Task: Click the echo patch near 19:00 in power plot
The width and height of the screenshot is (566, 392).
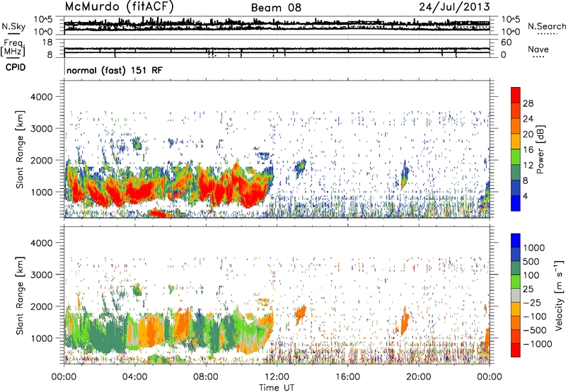Action: pos(405,174)
